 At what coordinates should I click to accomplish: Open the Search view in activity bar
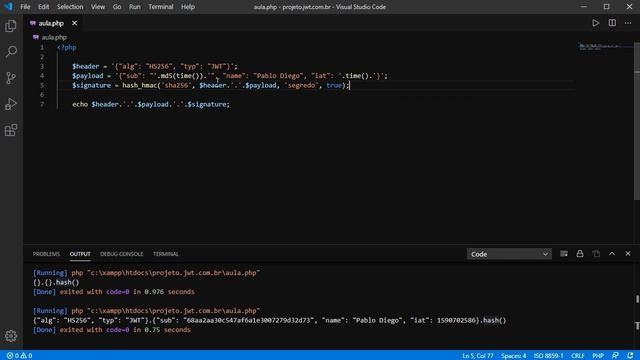(11, 52)
